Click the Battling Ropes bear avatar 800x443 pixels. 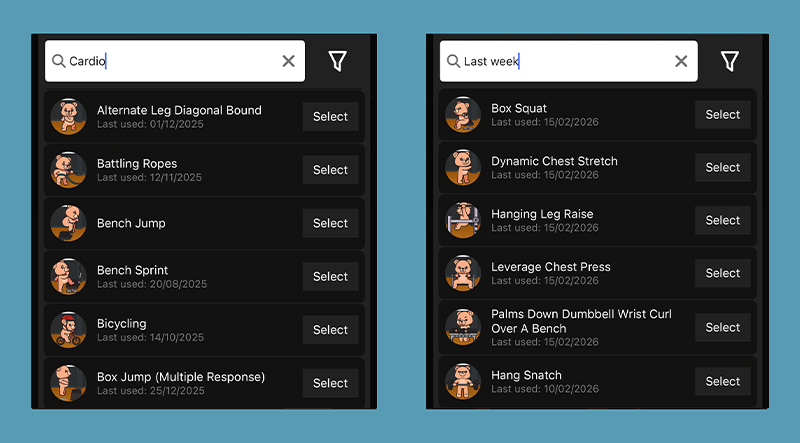tap(68, 170)
